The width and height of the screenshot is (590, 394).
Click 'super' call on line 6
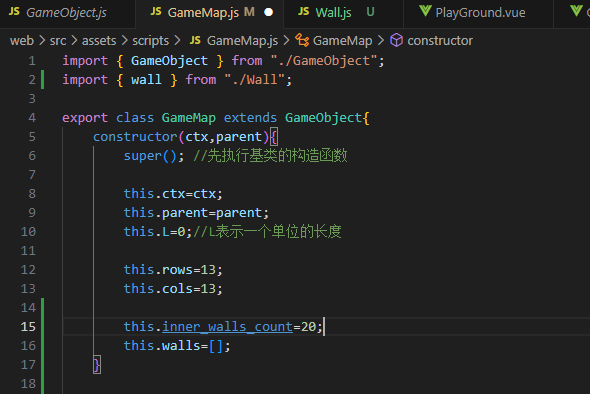pyautogui.click(x=143, y=156)
